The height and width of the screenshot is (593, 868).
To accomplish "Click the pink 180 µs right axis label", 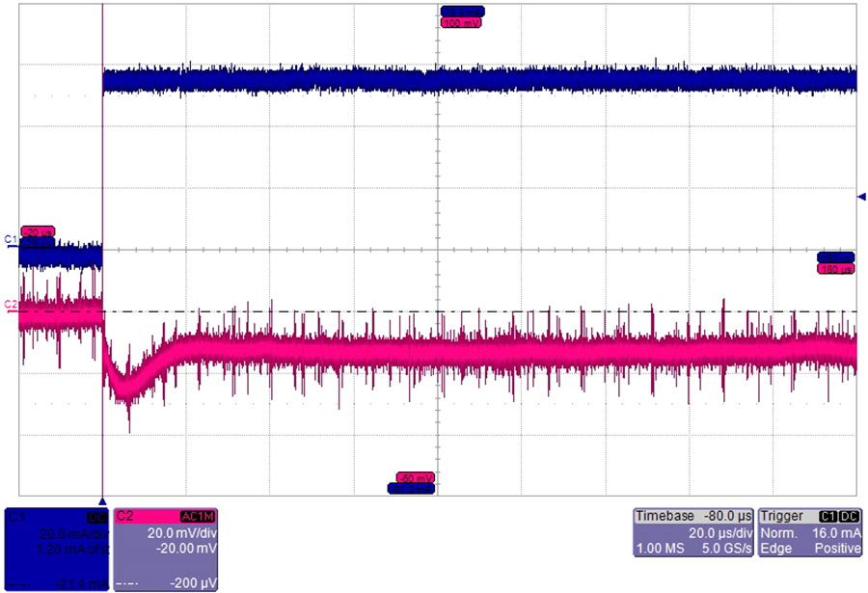I will (x=835, y=269).
